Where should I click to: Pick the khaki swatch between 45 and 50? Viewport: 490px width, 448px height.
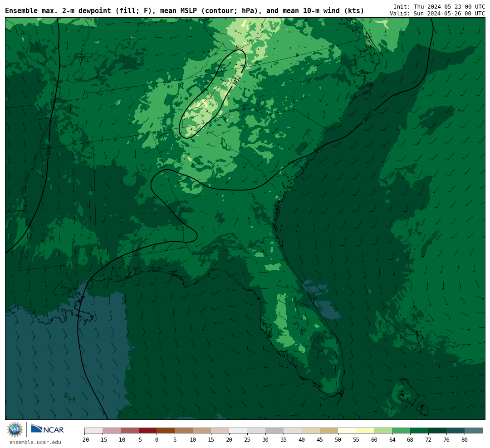point(329,431)
